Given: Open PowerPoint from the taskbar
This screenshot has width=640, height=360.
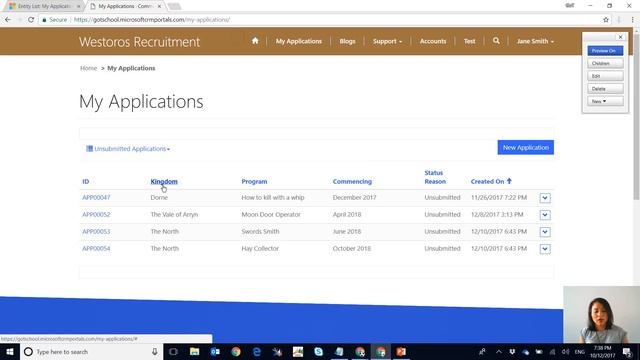Looking at the screenshot, I should click(x=401, y=351).
